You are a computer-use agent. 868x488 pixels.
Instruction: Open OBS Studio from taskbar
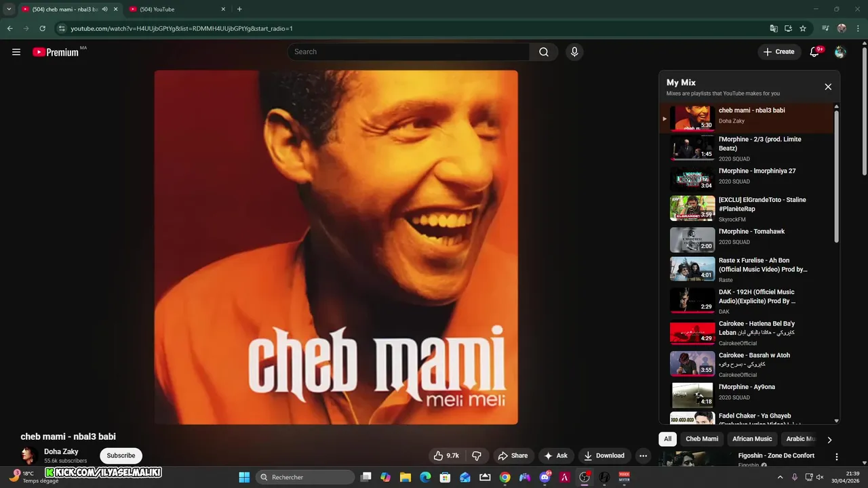(x=584, y=477)
